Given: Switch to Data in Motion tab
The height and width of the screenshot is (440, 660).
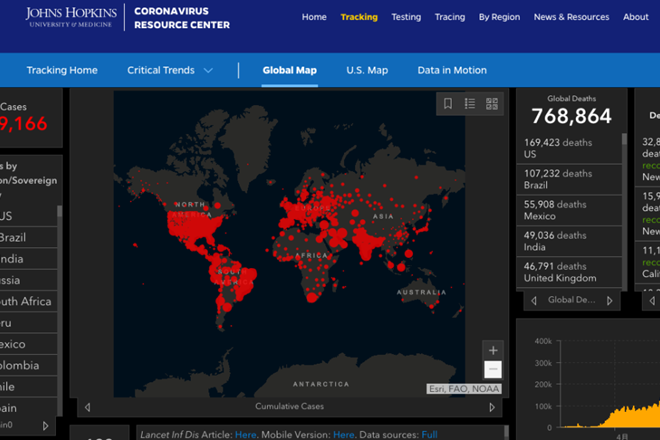Looking at the screenshot, I should (x=452, y=70).
